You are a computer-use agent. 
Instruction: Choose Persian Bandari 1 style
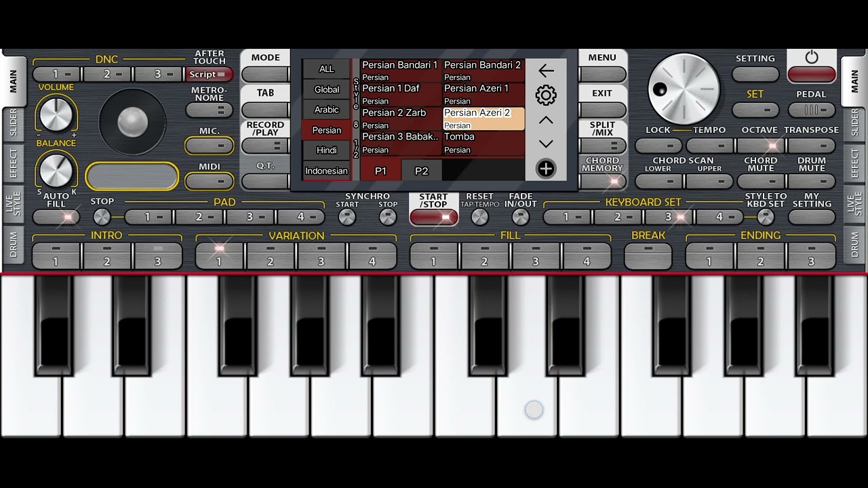click(401, 70)
